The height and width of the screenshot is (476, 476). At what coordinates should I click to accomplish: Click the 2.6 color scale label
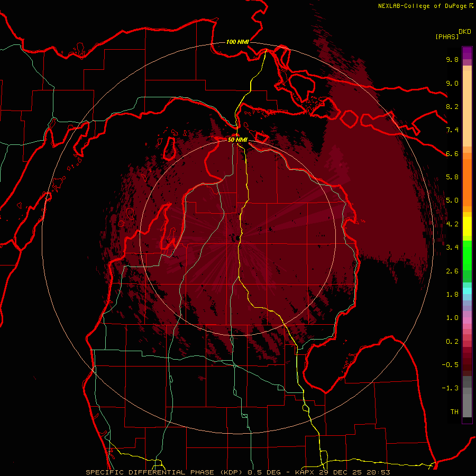[x=452, y=271]
